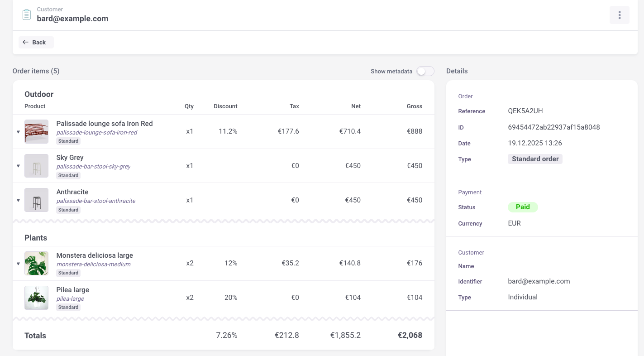This screenshot has height=356, width=644.
Task: Click the back arrow icon
Action: click(26, 42)
